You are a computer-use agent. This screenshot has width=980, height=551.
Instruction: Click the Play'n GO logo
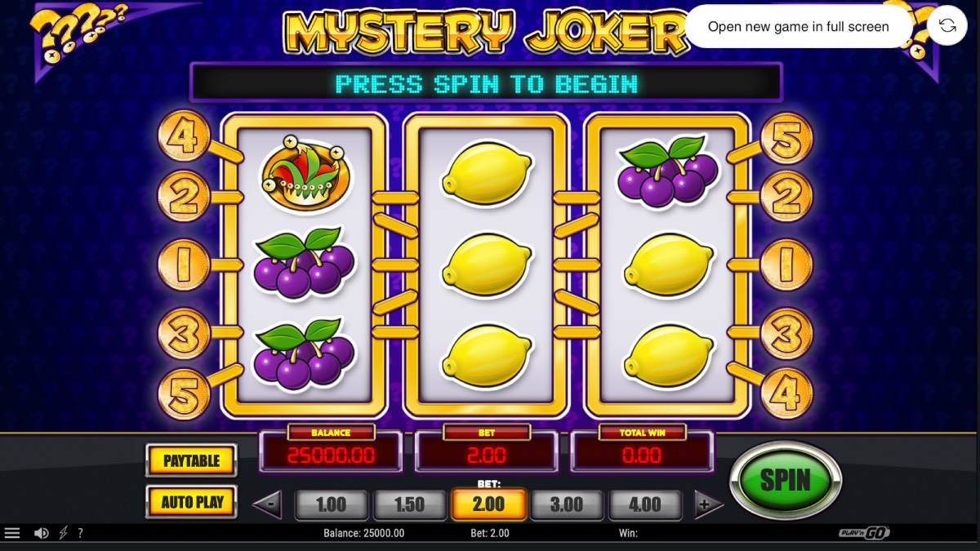coord(865,533)
